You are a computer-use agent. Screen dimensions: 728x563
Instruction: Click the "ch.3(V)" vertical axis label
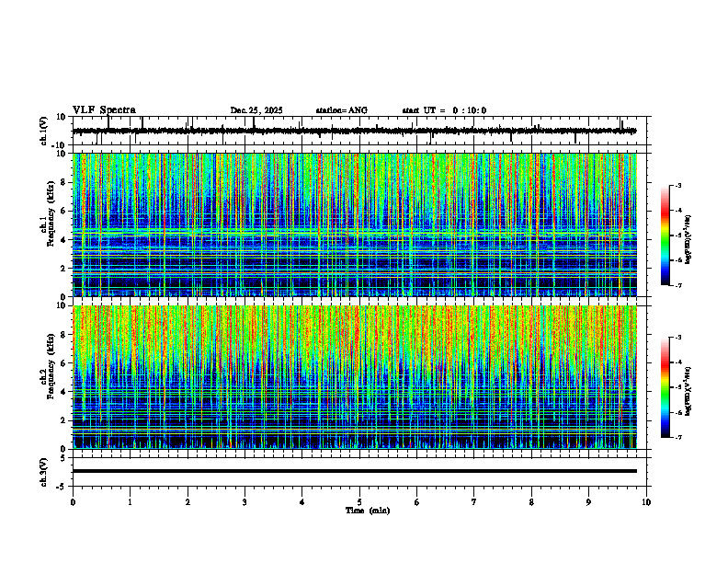pyautogui.click(x=44, y=472)
